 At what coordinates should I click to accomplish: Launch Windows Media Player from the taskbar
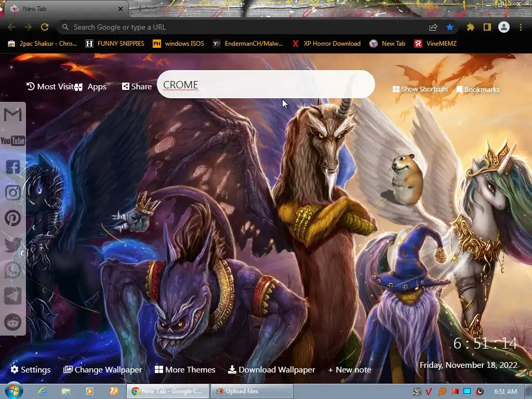(89, 391)
